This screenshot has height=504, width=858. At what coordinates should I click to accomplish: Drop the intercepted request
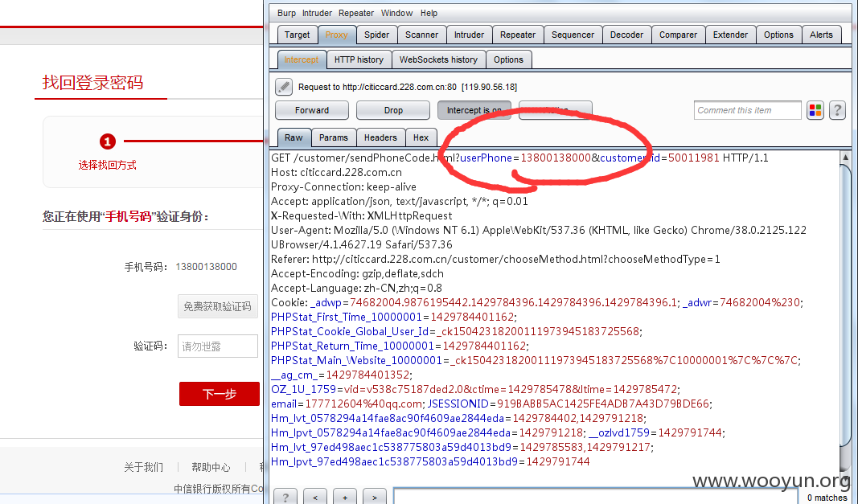click(393, 110)
